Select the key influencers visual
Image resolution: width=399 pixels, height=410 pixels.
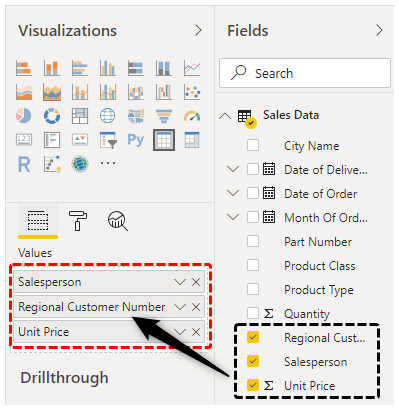coord(52,164)
